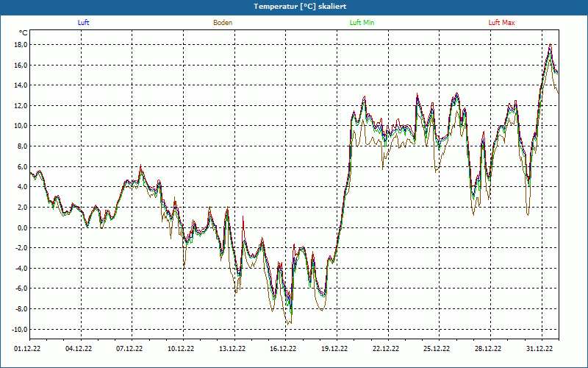
Task: Click the Luft Max legend entry
Action: pyautogui.click(x=501, y=23)
